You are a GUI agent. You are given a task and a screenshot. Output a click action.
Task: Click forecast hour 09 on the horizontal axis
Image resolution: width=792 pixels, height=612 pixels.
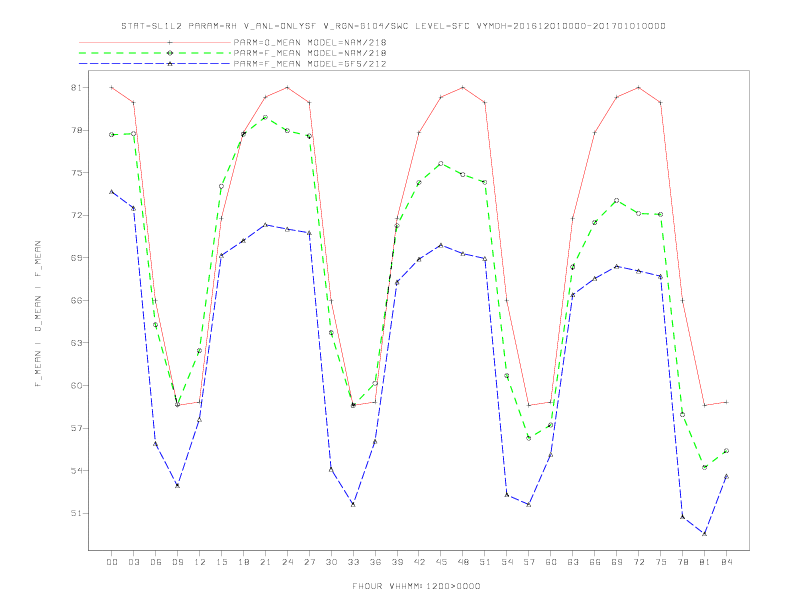click(x=177, y=562)
